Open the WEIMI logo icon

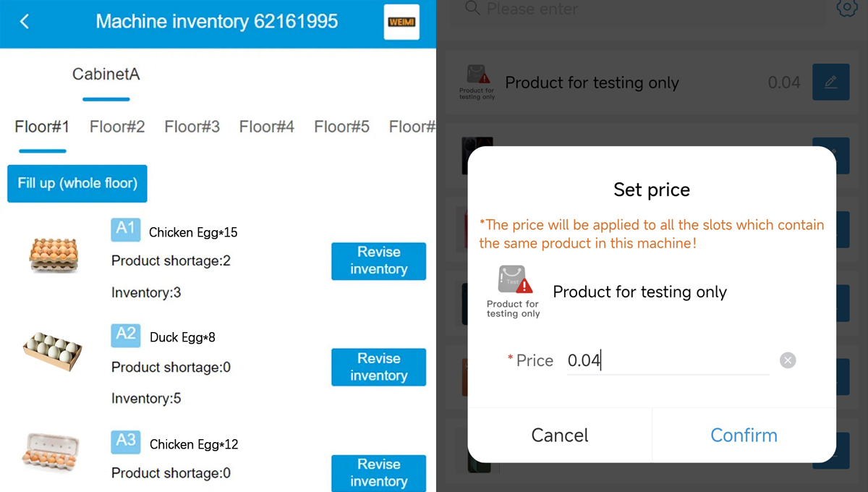click(401, 22)
